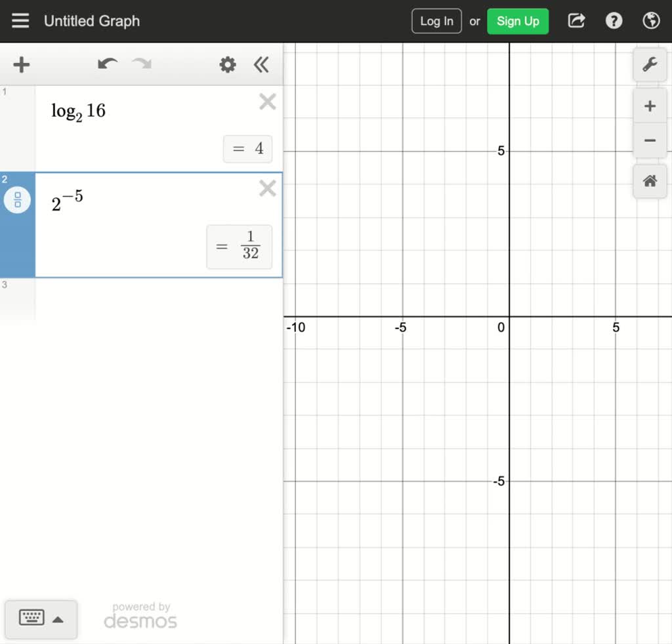Click the redo arrow
This screenshot has width=672, height=644.
tap(142, 64)
